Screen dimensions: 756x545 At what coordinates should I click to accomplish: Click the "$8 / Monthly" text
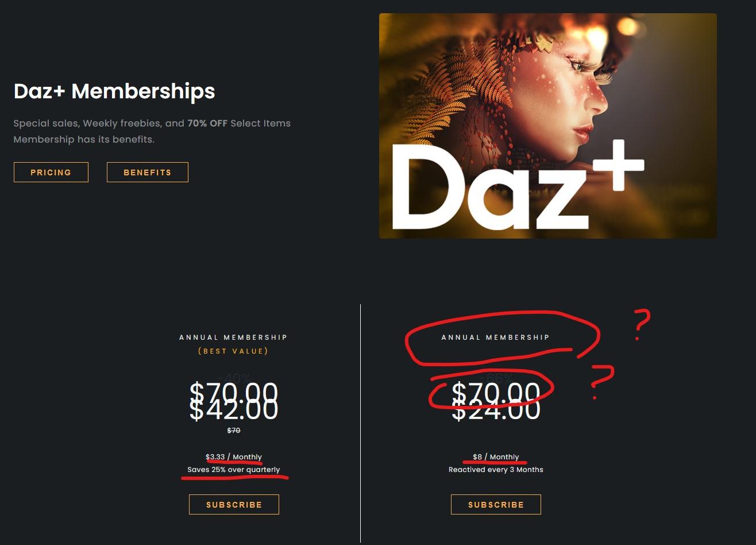[496, 457]
